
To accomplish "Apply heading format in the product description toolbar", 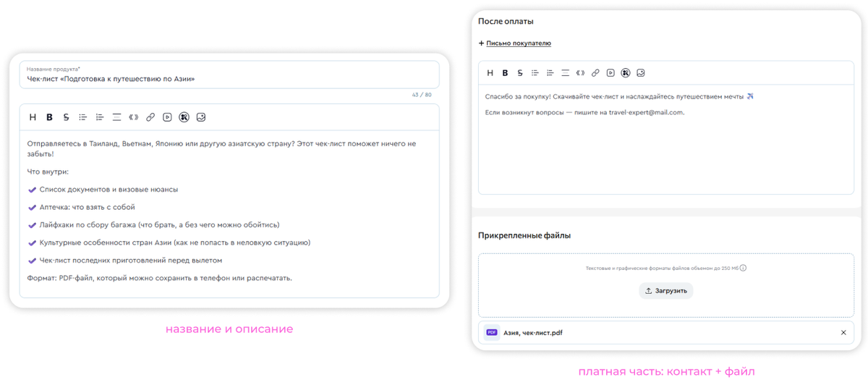I will tap(33, 117).
